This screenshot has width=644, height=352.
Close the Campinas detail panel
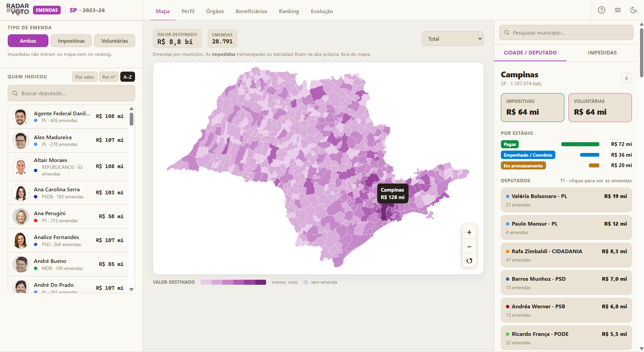click(626, 78)
